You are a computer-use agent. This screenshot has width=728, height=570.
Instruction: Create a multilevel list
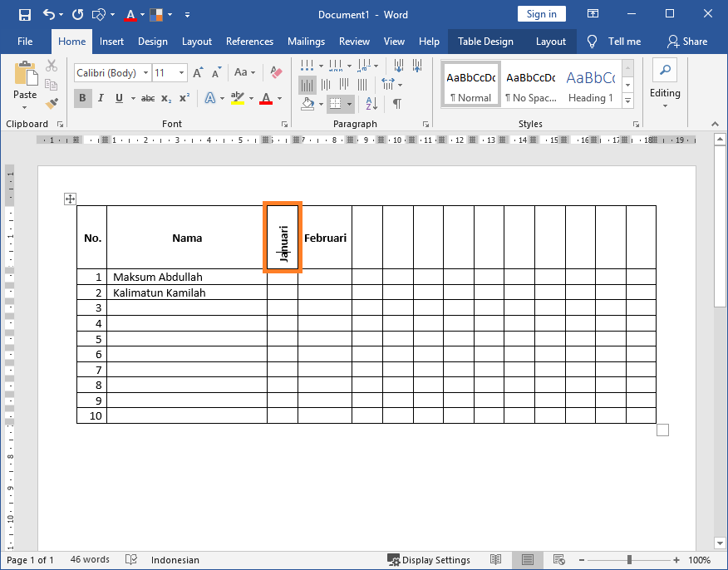click(x=364, y=66)
